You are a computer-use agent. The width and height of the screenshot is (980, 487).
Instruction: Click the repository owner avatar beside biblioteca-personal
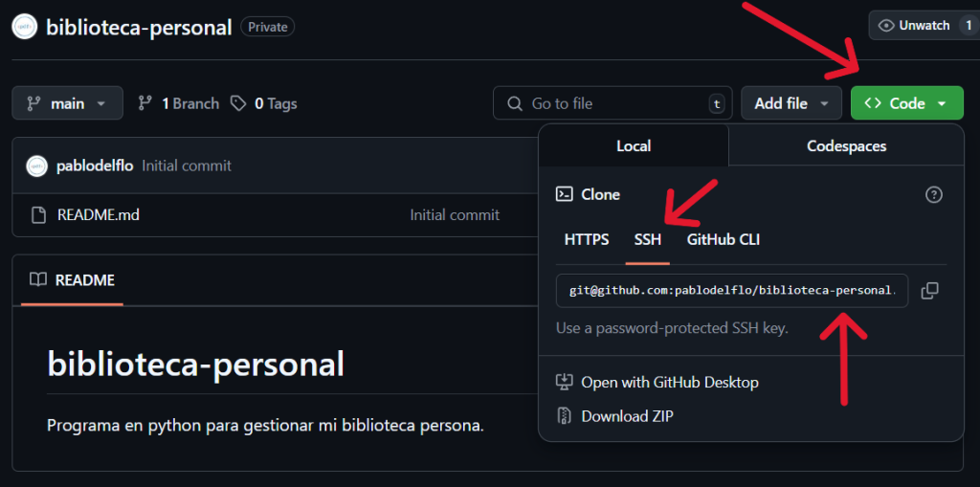click(x=25, y=27)
